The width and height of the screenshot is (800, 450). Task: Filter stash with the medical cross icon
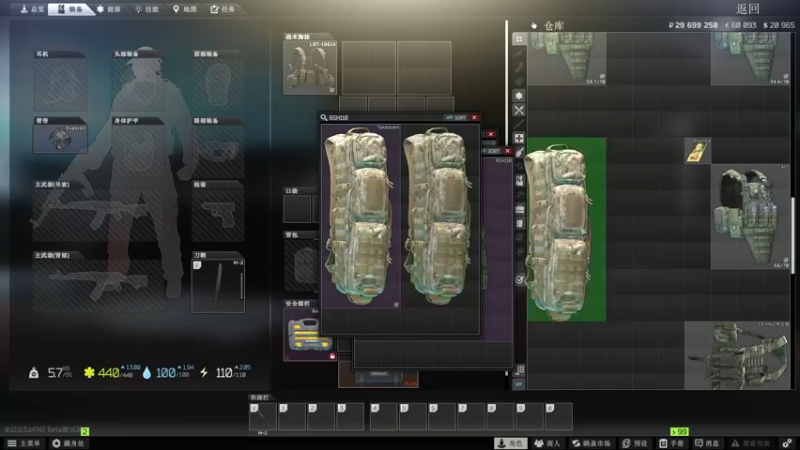point(519,138)
